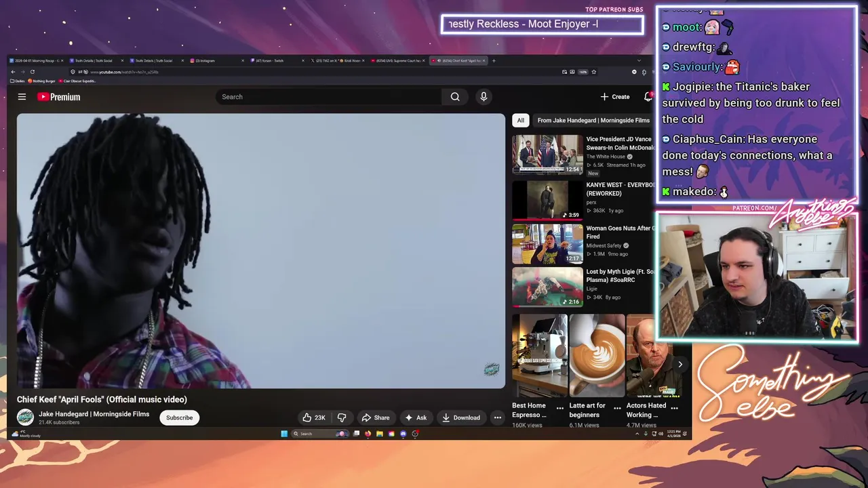Viewport: 868px width, 488px height.
Task: Open Lost by Myth Ligie thumbnail
Action: point(547,287)
